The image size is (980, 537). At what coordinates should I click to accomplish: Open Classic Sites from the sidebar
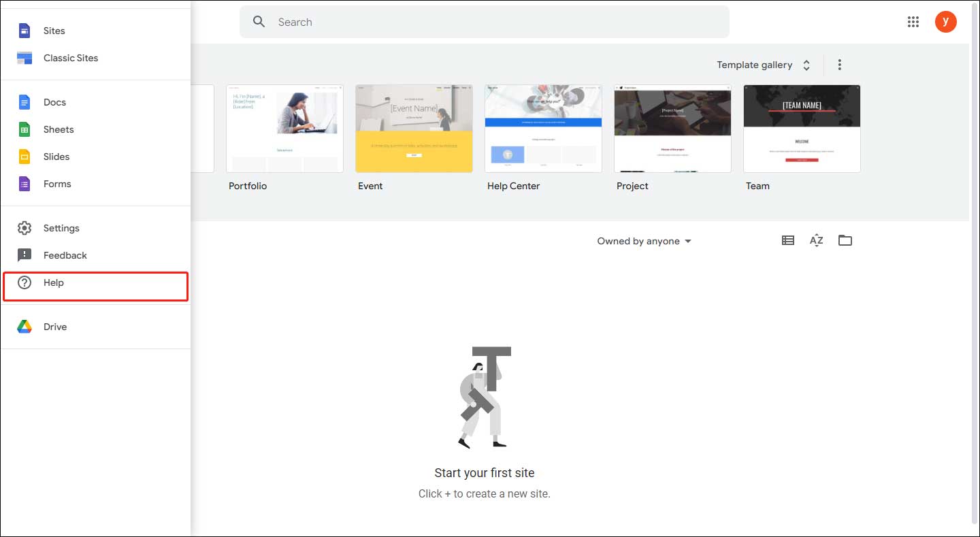(x=71, y=58)
